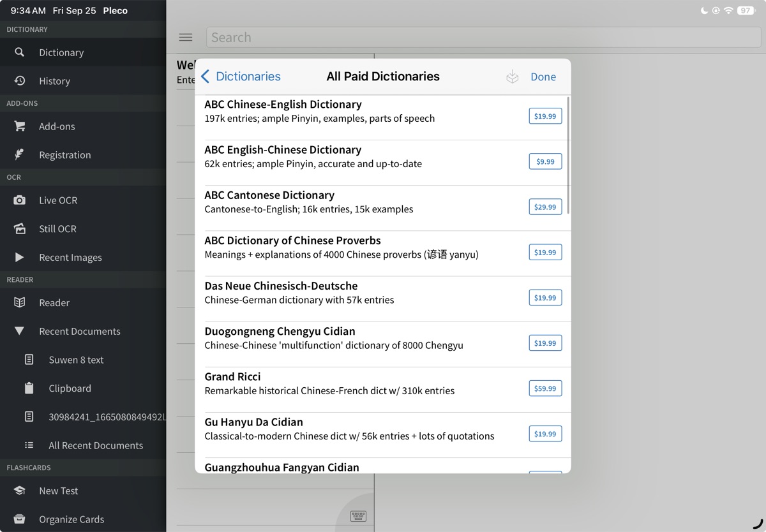
Task: Click 'Classical-to-modern Chinese dict' description
Action: (349, 436)
